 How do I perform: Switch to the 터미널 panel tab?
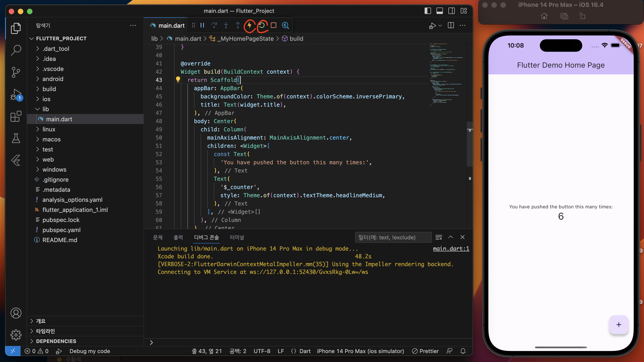(237, 237)
